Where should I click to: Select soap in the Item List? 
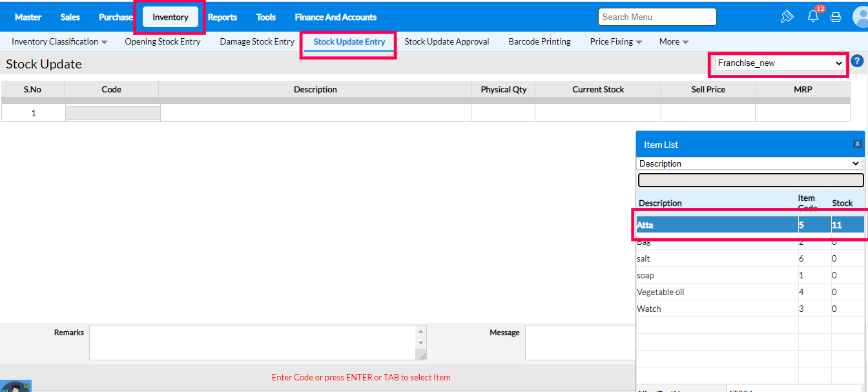tap(750, 275)
